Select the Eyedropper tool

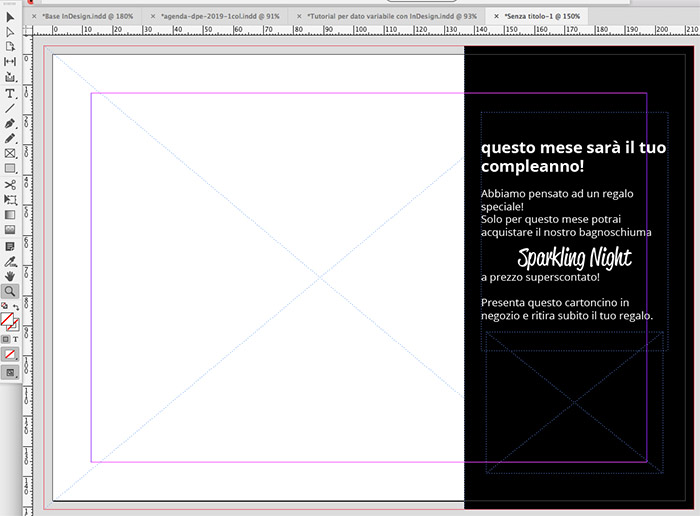coord(10,262)
